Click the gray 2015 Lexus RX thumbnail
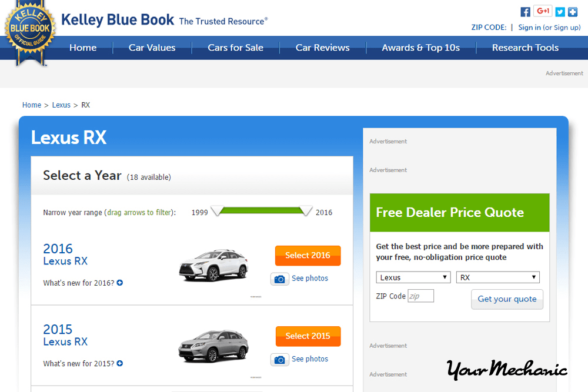588x392 pixels. pyautogui.click(x=213, y=346)
